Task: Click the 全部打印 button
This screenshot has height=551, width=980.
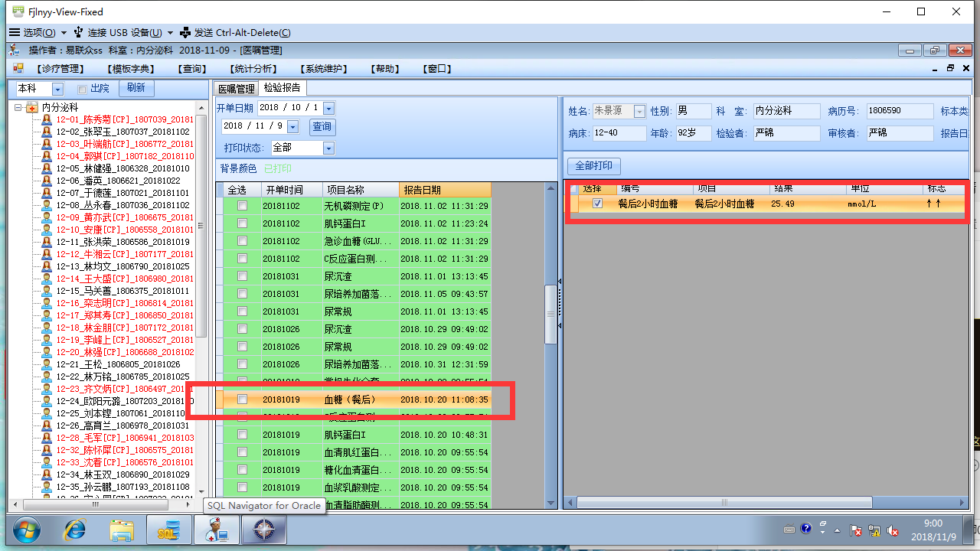Action: pos(593,166)
